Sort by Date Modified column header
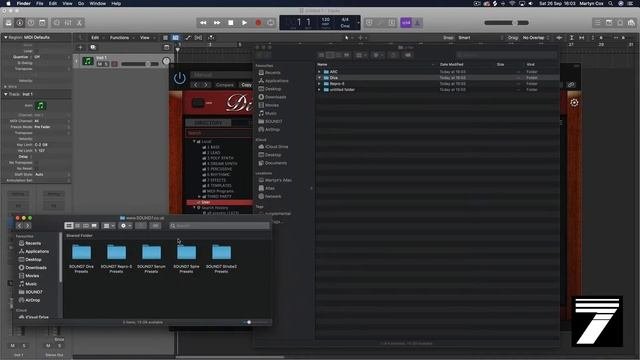The width and height of the screenshot is (640, 360). 451,64
